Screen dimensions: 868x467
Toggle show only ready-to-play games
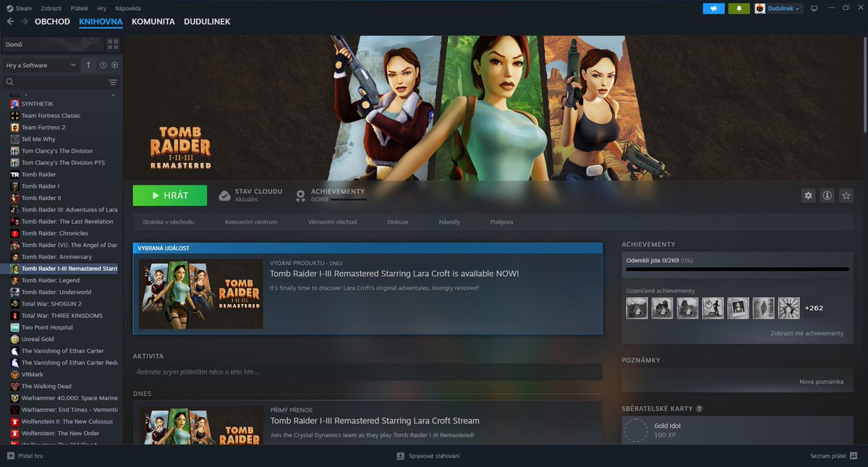pyautogui.click(x=115, y=65)
